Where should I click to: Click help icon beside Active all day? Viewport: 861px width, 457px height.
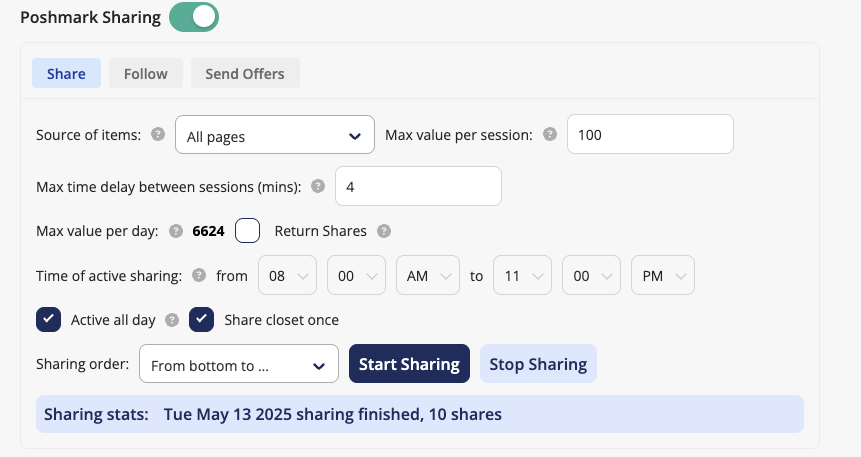172,320
